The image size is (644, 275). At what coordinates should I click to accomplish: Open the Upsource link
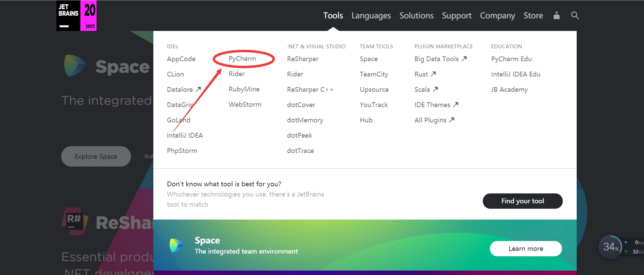374,89
